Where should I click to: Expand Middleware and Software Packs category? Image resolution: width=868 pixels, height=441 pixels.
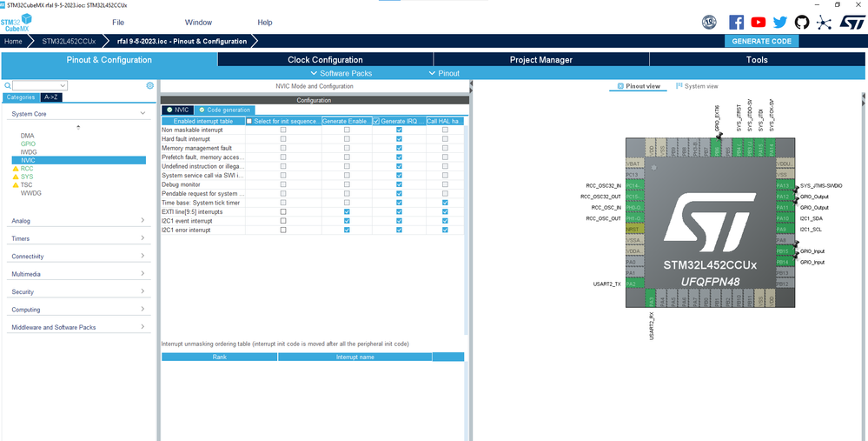pyautogui.click(x=142, y=327)
